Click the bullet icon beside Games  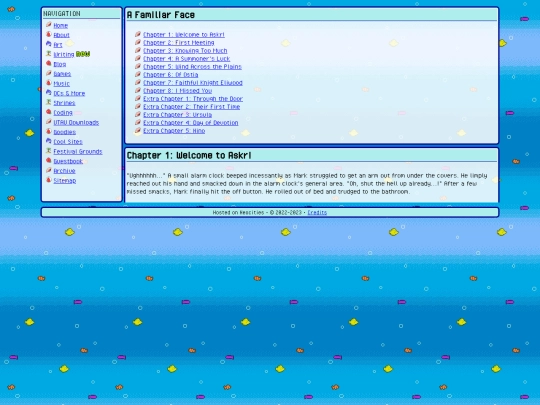point(49,73)
